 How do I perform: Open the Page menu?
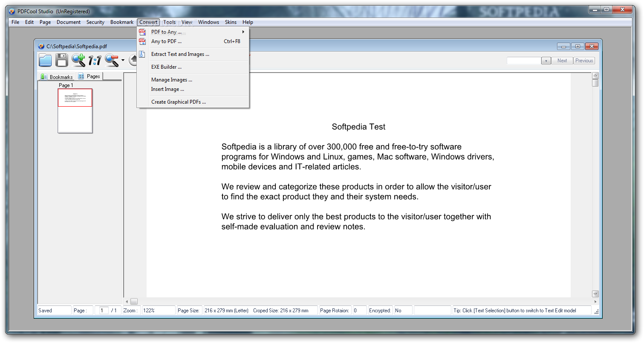point(45,22)
